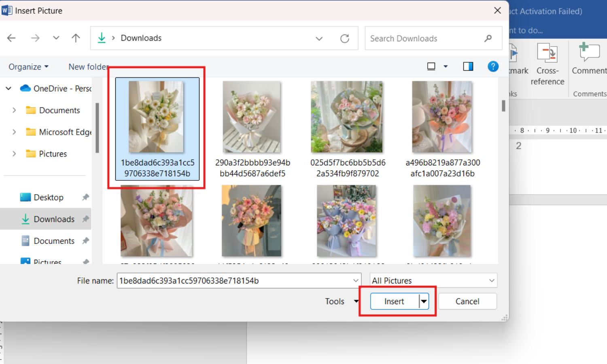Open recent locations chevron beside Forward
607x364 pixels.
pos(56,38)
